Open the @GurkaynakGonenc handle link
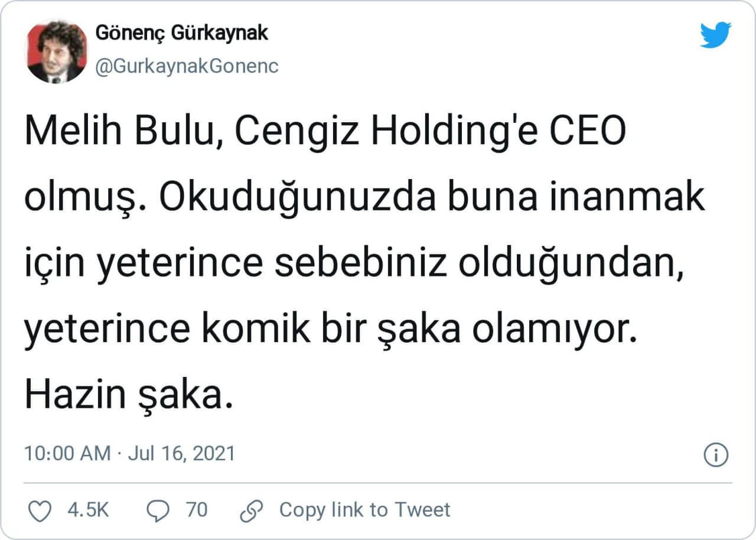Screen dimensions: 756x540 187,66
